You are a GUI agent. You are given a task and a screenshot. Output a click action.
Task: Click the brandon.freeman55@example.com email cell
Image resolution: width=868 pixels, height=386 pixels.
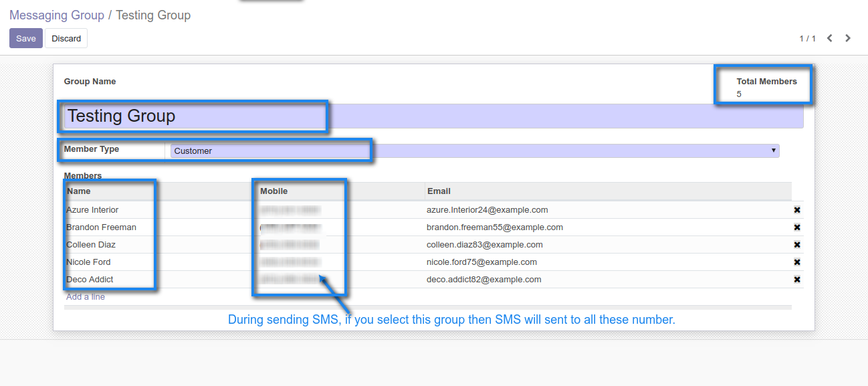pyautogui.click(x=495, y=227)
